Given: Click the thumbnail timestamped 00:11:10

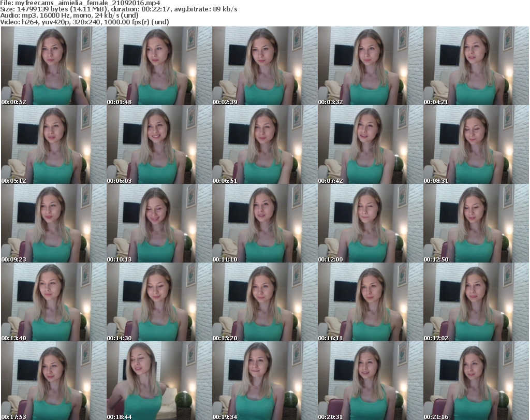Looking at the screenshot, I should (x=264, y=223).
